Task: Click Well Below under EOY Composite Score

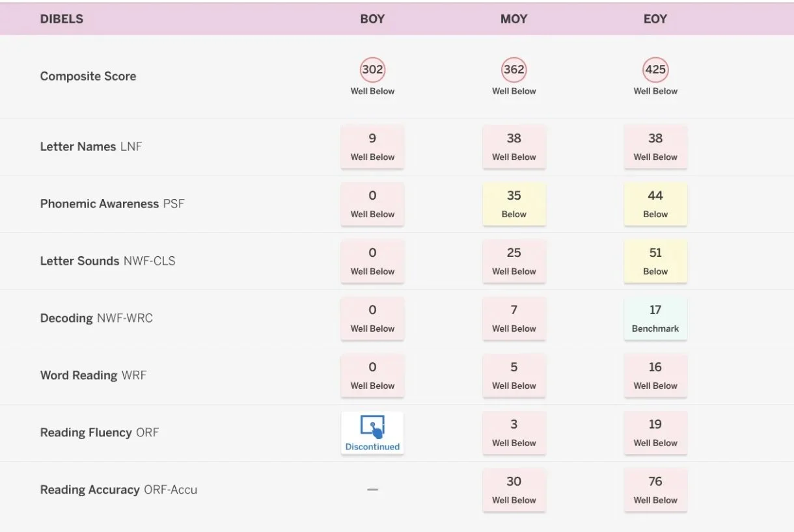Action: (x=655, y=91)
